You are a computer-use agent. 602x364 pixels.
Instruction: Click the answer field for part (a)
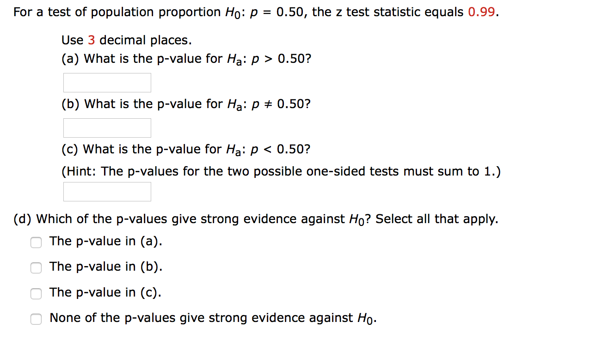pyautogui.click(x=107, y=82)
